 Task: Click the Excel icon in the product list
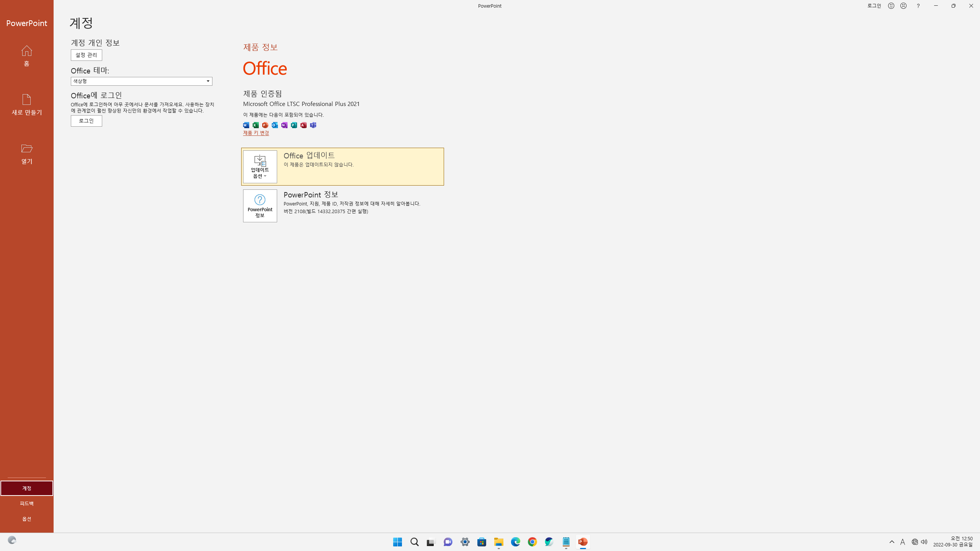pyautogui.click(x=256, y=125)
